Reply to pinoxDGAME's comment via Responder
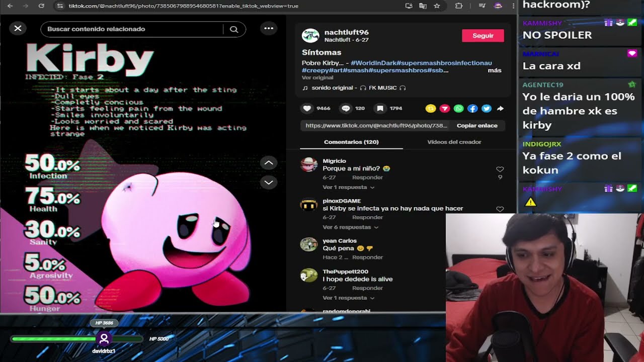 click(367, 217)
